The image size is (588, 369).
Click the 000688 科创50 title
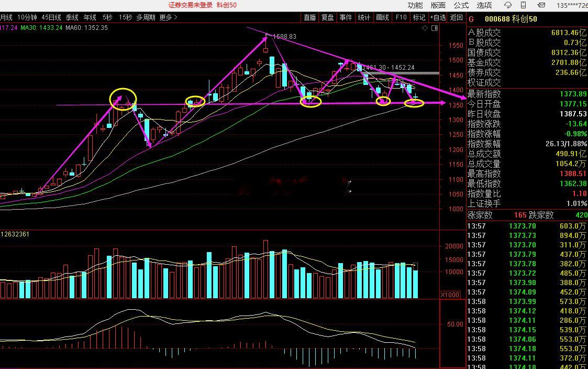[x=511, y=19]
